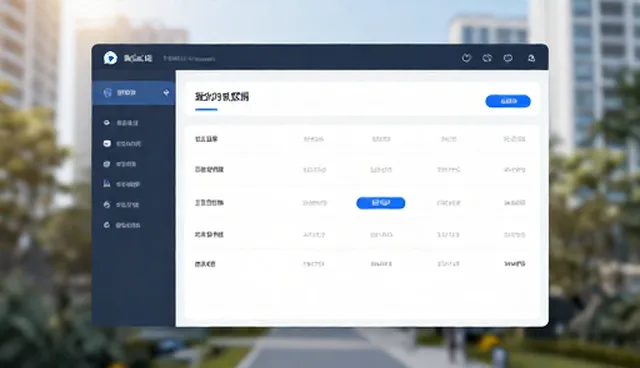Open the user profile icon in header
The image size is (640, 368).
point(531,58)
